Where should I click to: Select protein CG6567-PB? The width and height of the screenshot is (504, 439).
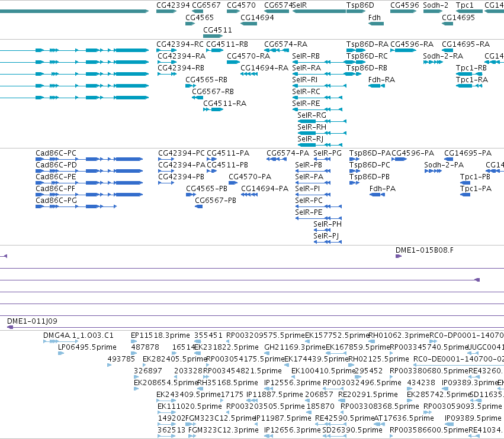tap(198, 206)
